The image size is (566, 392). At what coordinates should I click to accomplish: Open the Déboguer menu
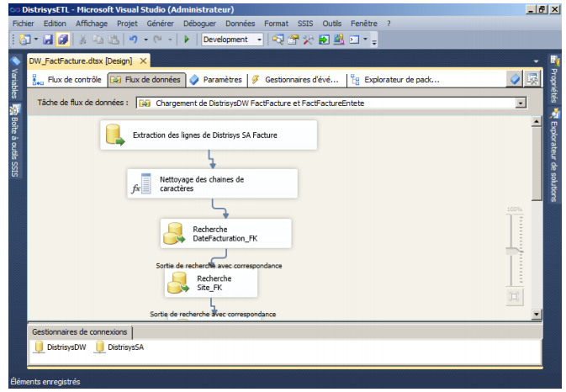point(201,24)
